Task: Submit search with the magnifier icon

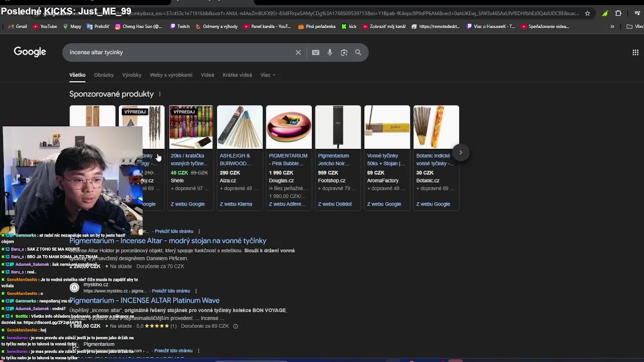Action: [x=358, y=52]
